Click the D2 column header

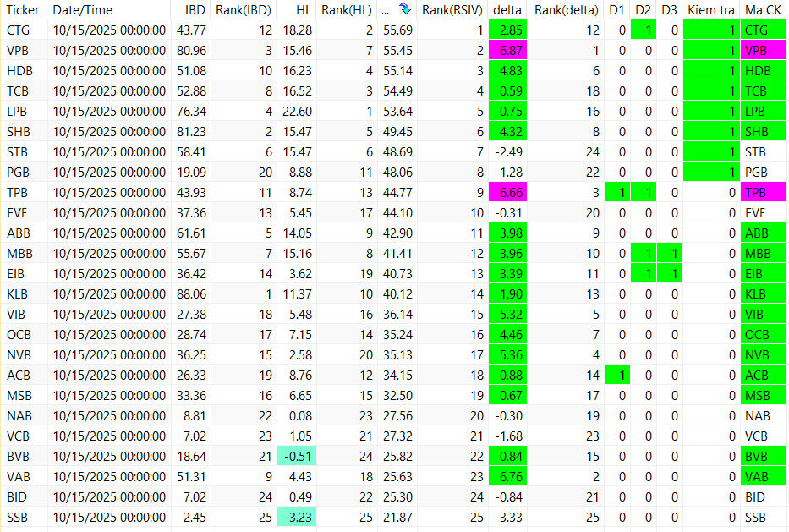[x=643, y=10]
